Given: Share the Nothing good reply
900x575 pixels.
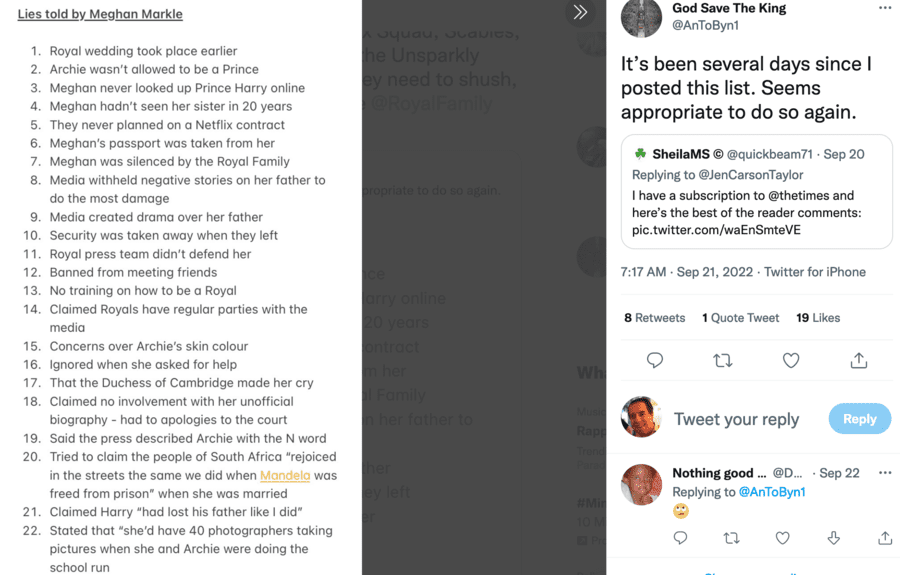Looking at the screenshot, I should pyautogui.click(x=885, y=538).
